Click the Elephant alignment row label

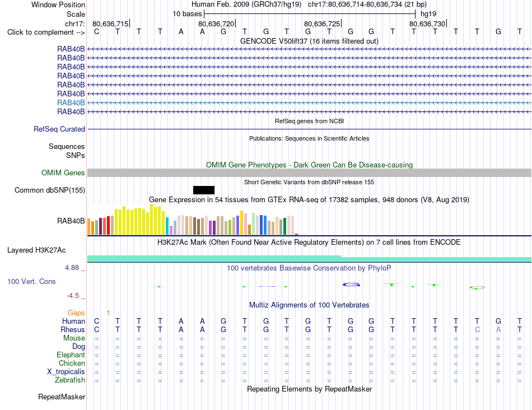[x=71, y=355]
